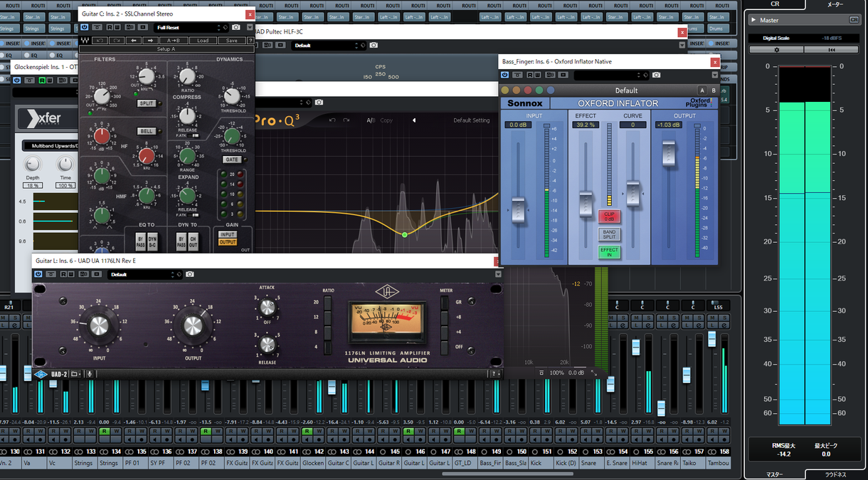Open the Multiband Upwards preset dropdown in OTT
Screen dimensions: 868x480
(x=50, y=146)
